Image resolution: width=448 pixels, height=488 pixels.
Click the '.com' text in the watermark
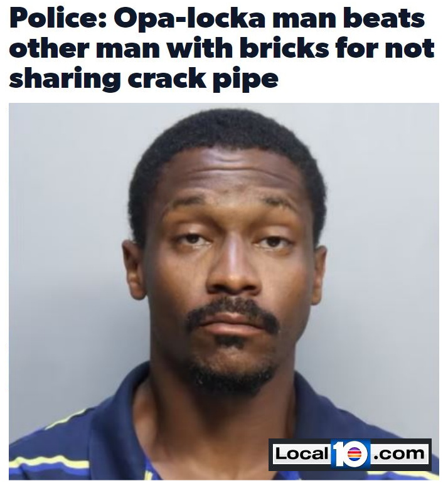point(399,454)
